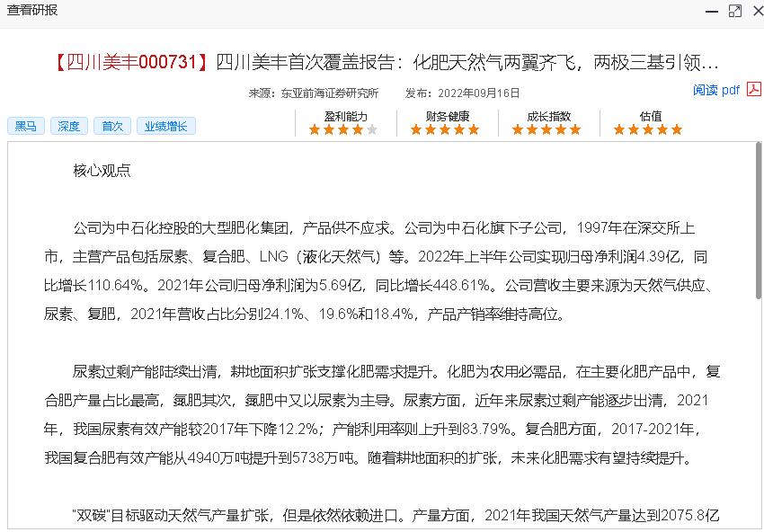Screen dimensions: 764x532
Task: Select the 业绩增长 tag
Action: [165, 126]
